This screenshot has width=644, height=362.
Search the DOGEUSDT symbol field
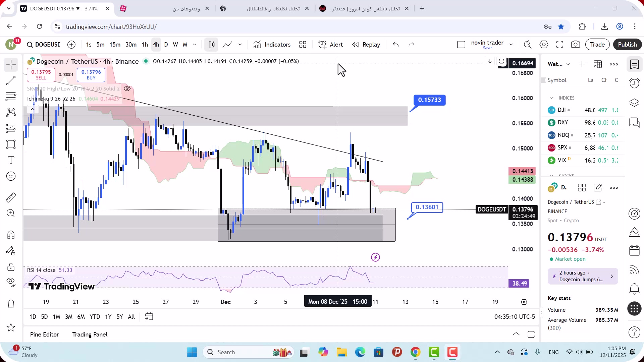tap(44, 45)
